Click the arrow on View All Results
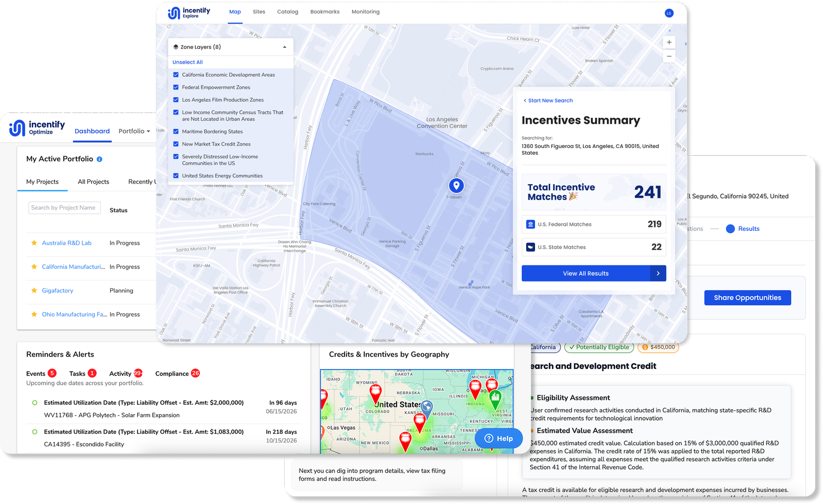 pos(658,274)
